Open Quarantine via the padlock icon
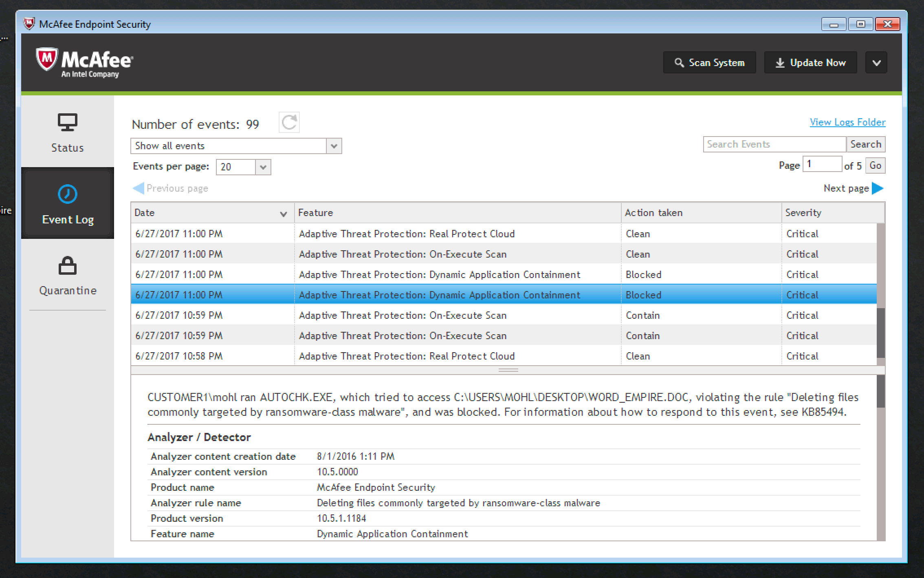 67,266
